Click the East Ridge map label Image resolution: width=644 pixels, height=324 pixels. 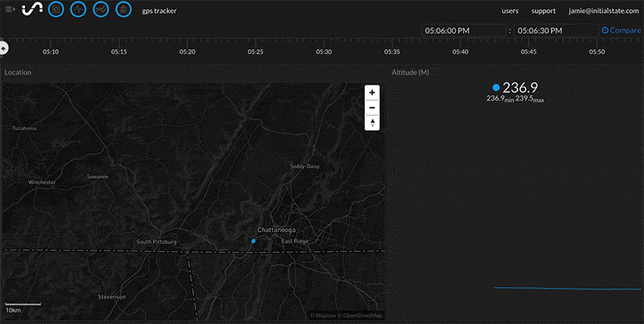pyautogui.click(x=295, y=241)
